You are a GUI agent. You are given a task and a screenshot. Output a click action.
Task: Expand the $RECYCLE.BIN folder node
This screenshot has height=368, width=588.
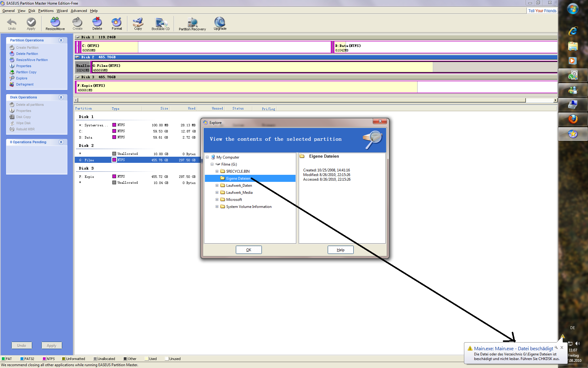pyautogui.click(x=217, y=171)
